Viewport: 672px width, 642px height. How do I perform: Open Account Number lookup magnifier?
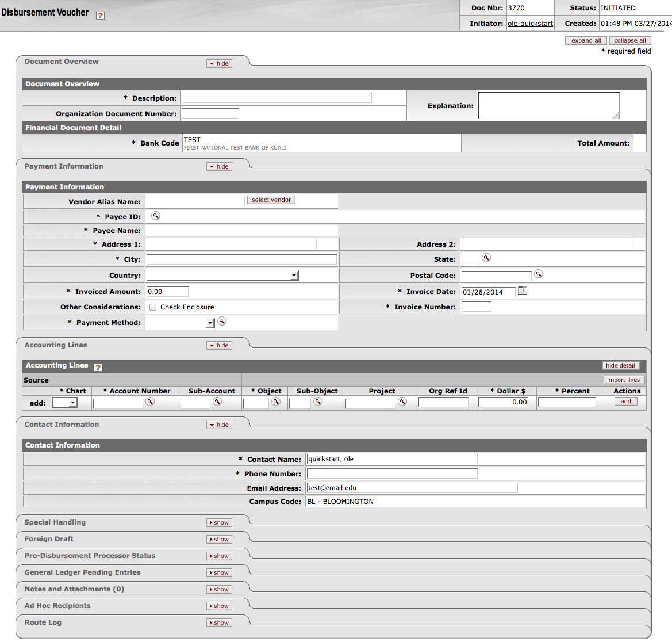tap(150, 402)
